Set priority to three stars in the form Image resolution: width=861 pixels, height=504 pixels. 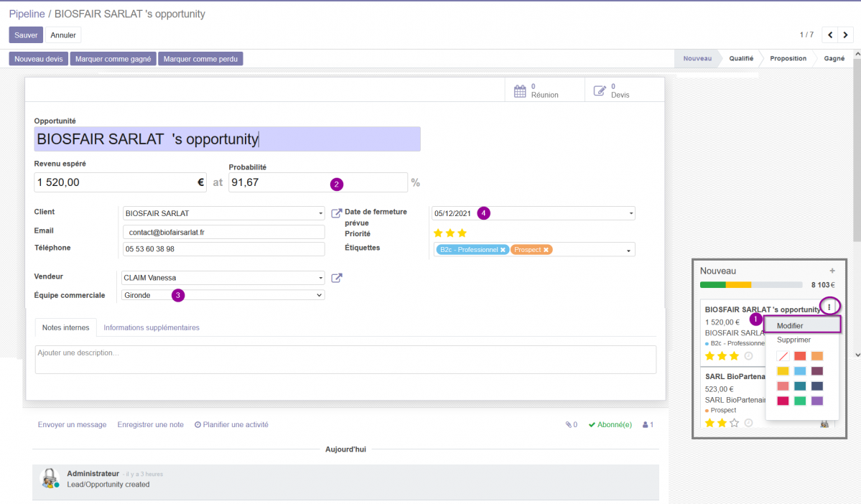click(462, 233)
